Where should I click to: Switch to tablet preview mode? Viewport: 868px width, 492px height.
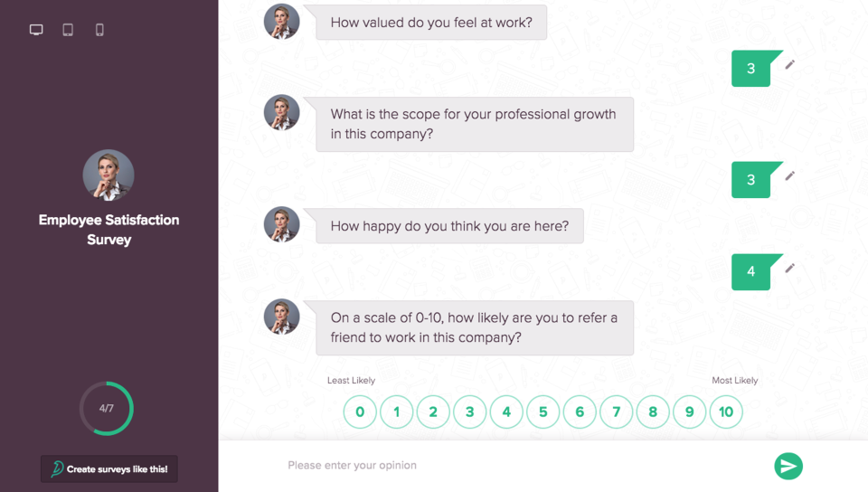click(x=68, y=30)
